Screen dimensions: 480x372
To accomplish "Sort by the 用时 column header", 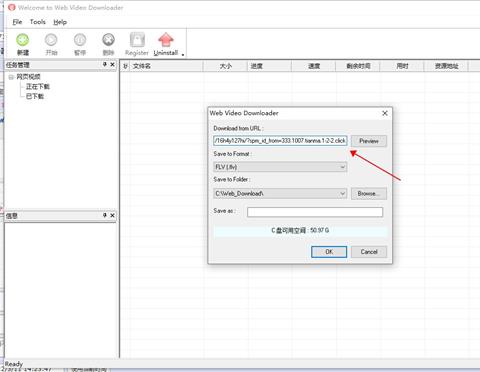I will coord(402,66).
